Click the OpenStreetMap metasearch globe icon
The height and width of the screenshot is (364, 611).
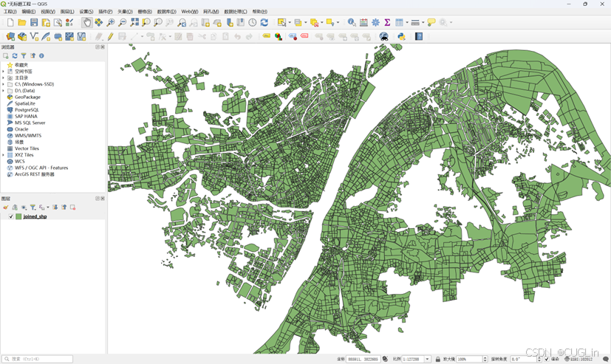tap(384, 37)
